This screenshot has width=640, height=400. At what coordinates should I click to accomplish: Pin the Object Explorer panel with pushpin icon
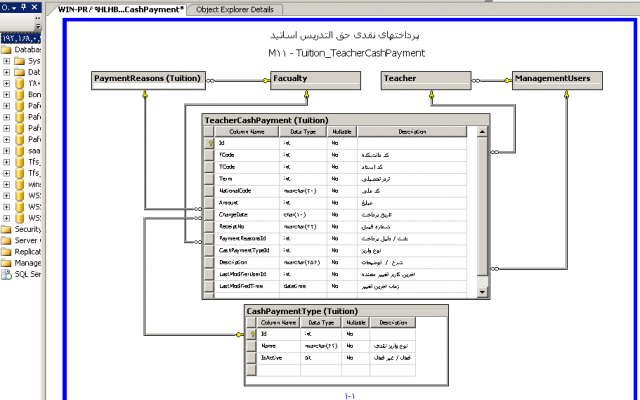pos(24,7)
